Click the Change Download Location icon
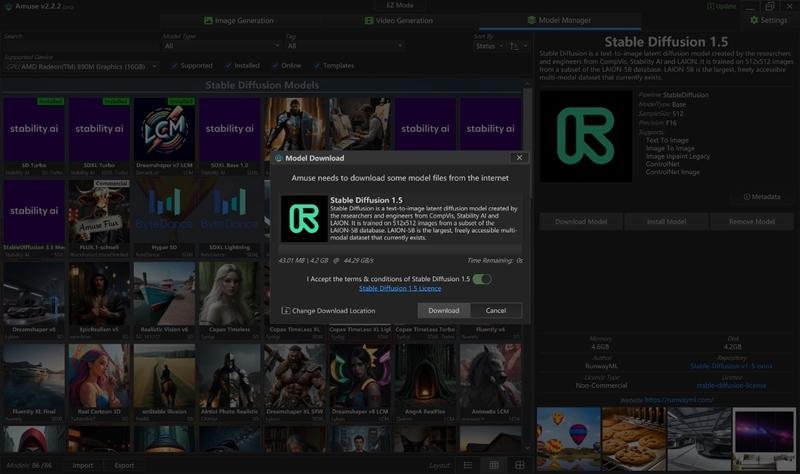This screenshot has height=474, width=800. pos(286,310)
